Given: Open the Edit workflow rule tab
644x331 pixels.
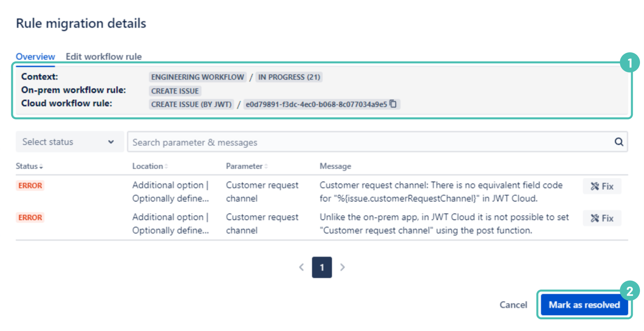Looking at the screenshot, I should pyautogui.click(x=103, y=57).
